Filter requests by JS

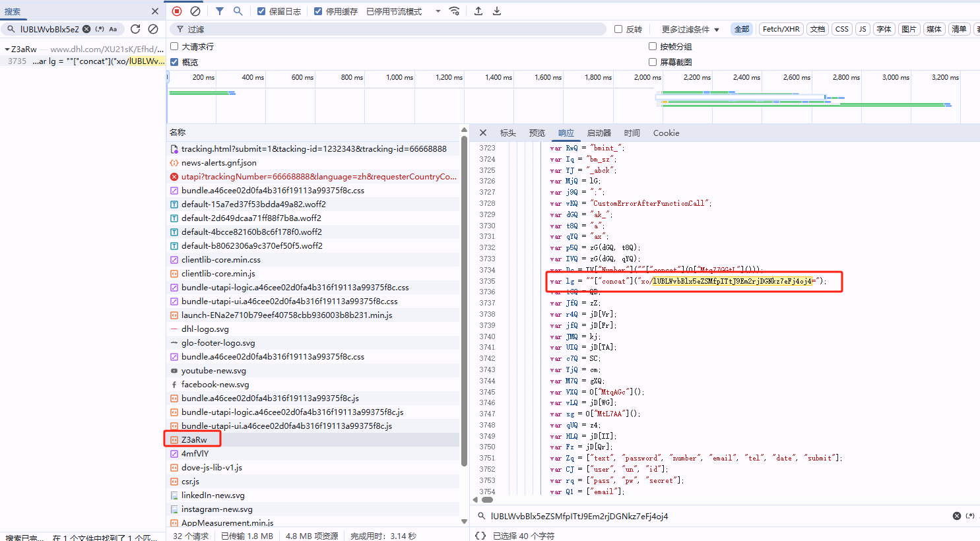click(x=863, y=29)
